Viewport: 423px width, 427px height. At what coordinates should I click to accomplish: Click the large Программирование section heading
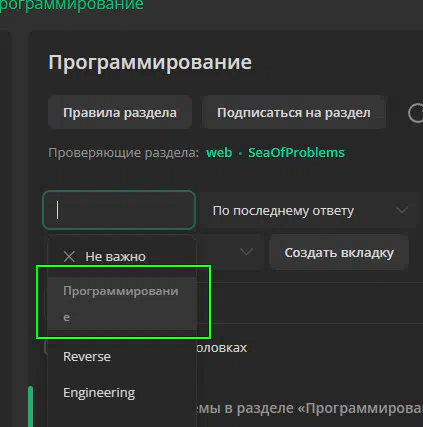(150, 62)
